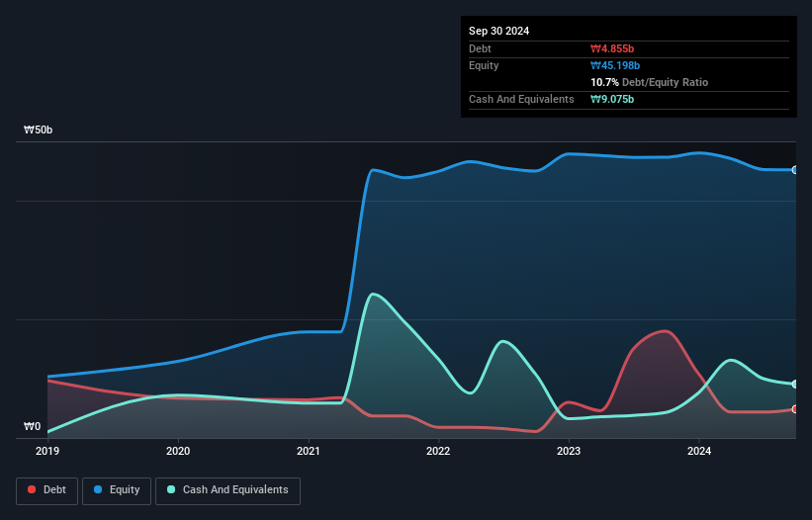Click the ₩9.075b cash value

click(x=612, y=99)
